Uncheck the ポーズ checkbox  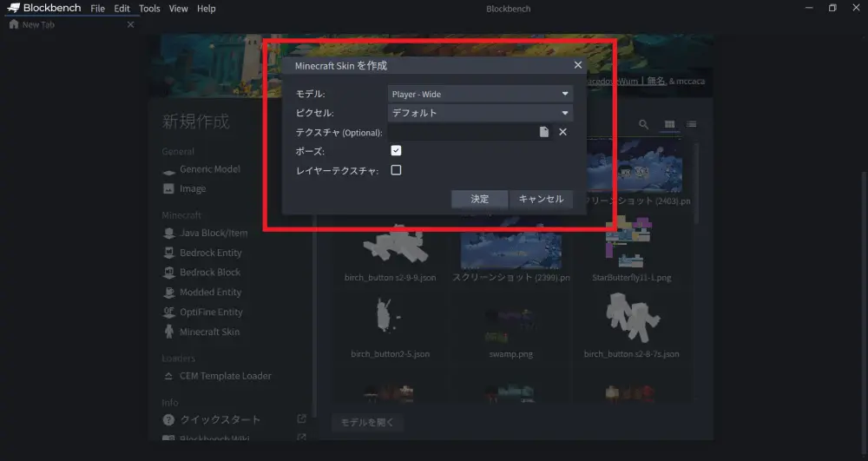tap(396, 151)
